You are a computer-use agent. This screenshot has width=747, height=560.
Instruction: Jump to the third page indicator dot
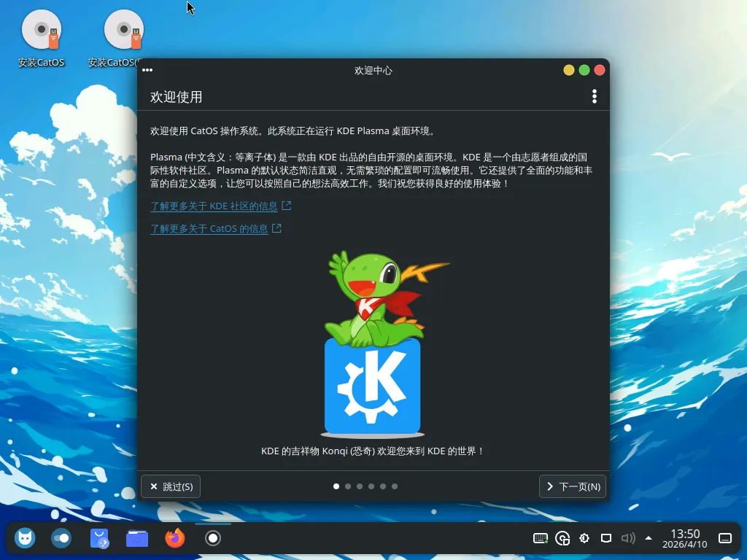360,486
